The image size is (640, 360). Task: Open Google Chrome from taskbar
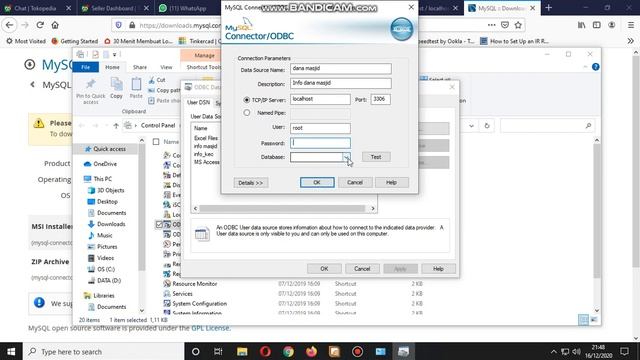289,351
